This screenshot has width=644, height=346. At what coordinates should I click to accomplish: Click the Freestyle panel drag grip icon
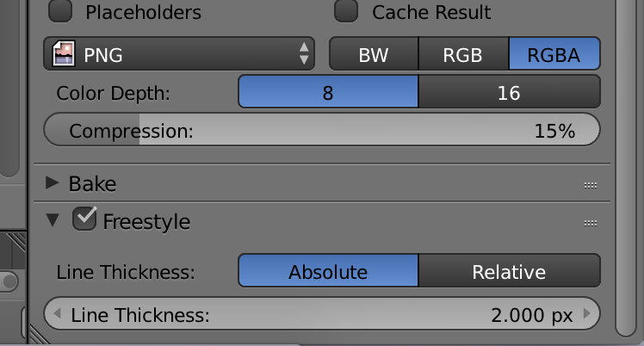(591, 222)
